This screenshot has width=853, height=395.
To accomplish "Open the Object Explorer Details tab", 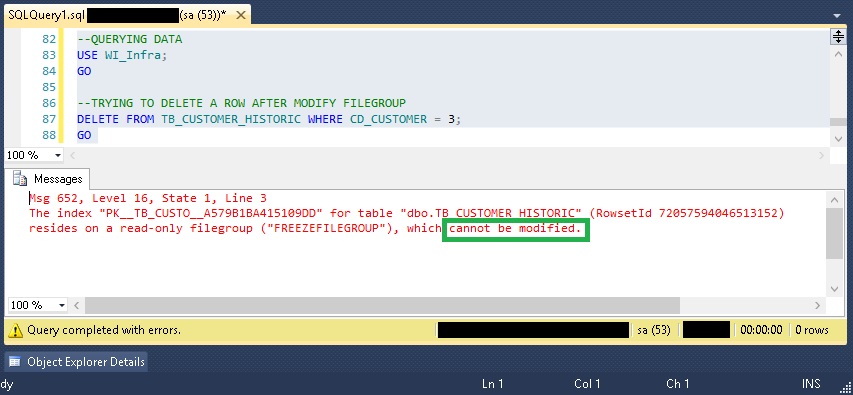I will click(x=76, y=361).
